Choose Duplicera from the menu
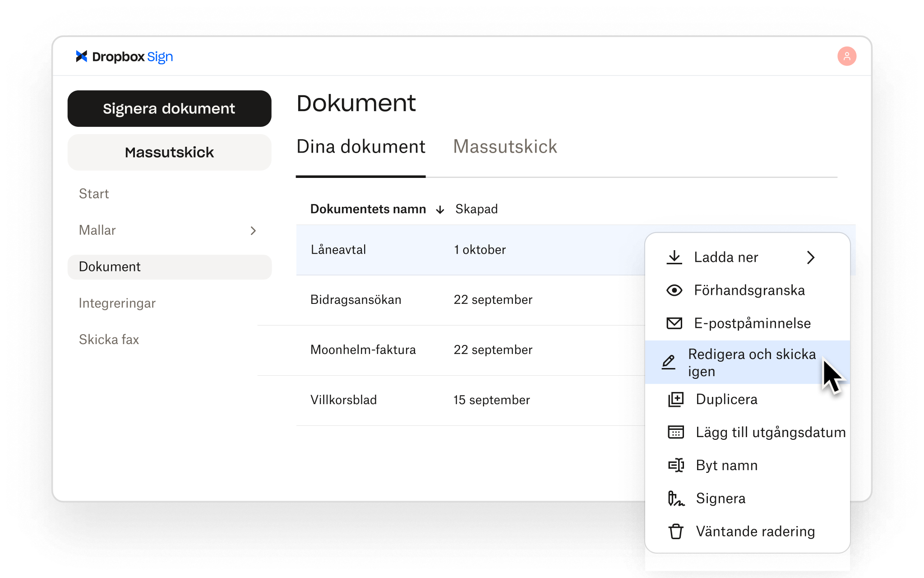 tap(748, 400)
